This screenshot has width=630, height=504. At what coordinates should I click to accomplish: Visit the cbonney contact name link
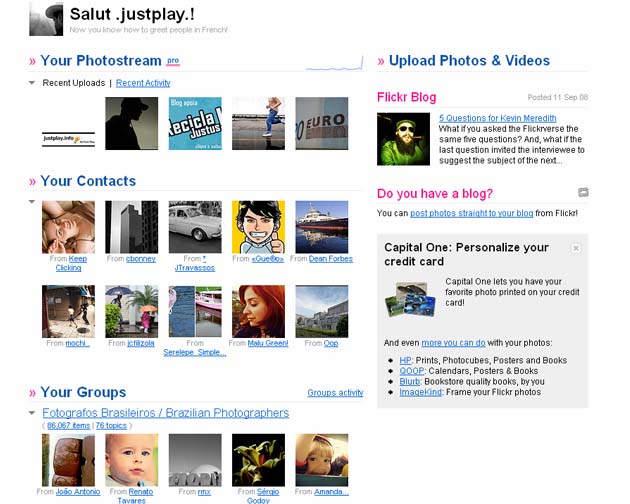point(141,259)
